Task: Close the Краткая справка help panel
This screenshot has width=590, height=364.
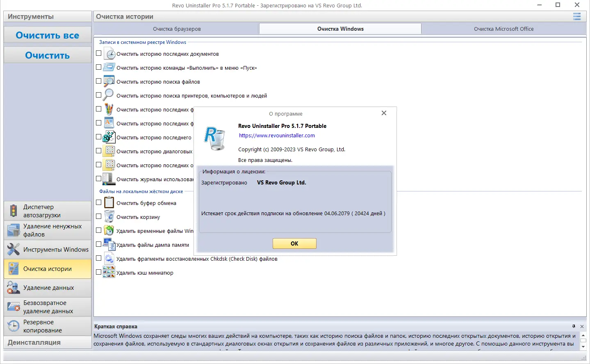Action: click(582, 326)
